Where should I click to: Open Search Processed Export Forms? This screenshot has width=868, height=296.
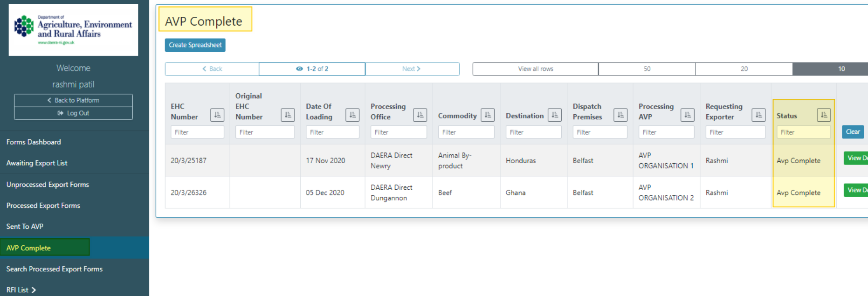tap(55, 269)
